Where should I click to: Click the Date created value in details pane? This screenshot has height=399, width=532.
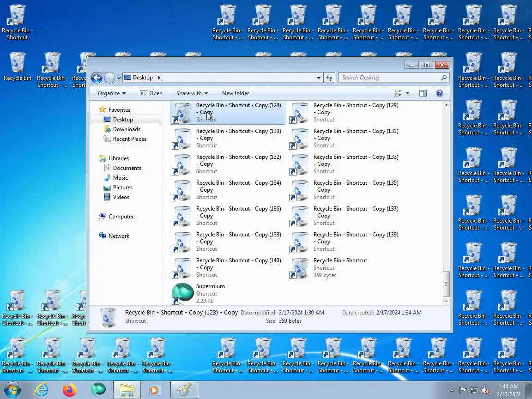point(399,313)
